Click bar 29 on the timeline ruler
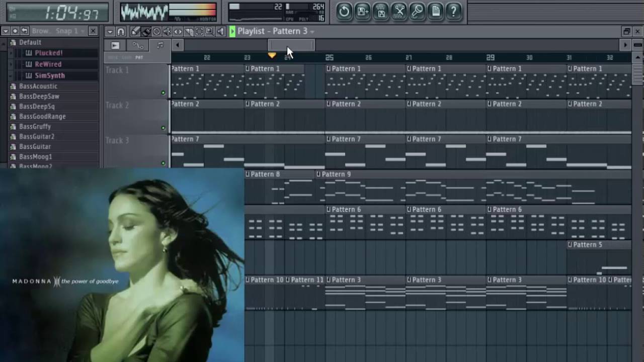Screen dimensions: 644x362 point(490,57)
